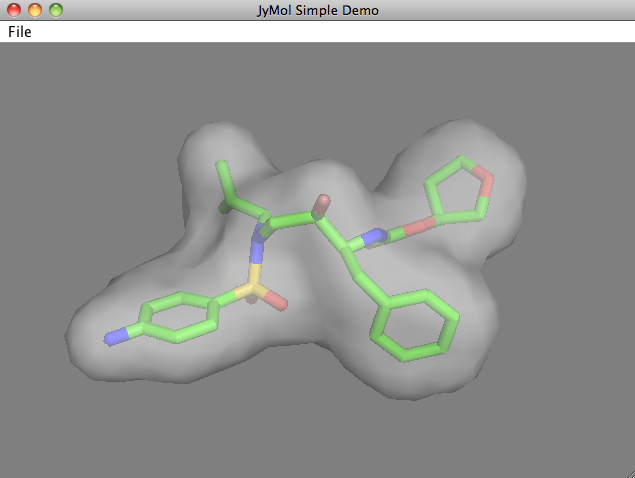
Task: Click the red oxygen beside the sulfur
Action: tap(278, 301)
